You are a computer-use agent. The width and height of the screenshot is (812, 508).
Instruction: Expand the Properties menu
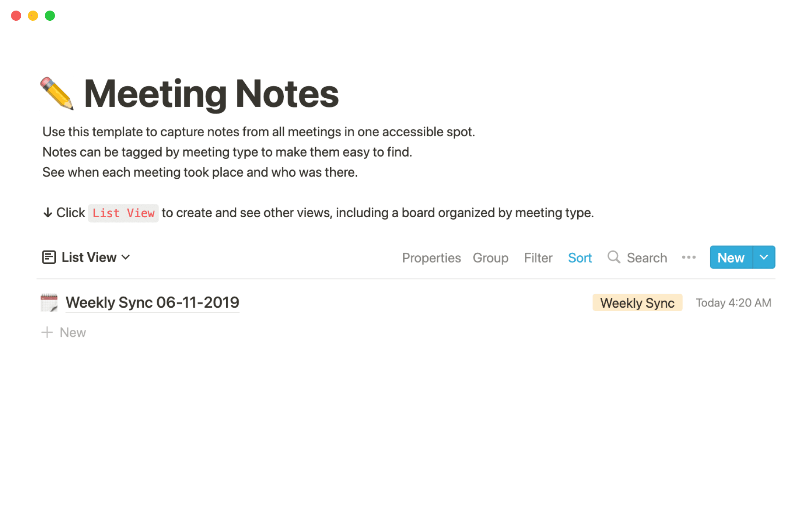(431, 257)
